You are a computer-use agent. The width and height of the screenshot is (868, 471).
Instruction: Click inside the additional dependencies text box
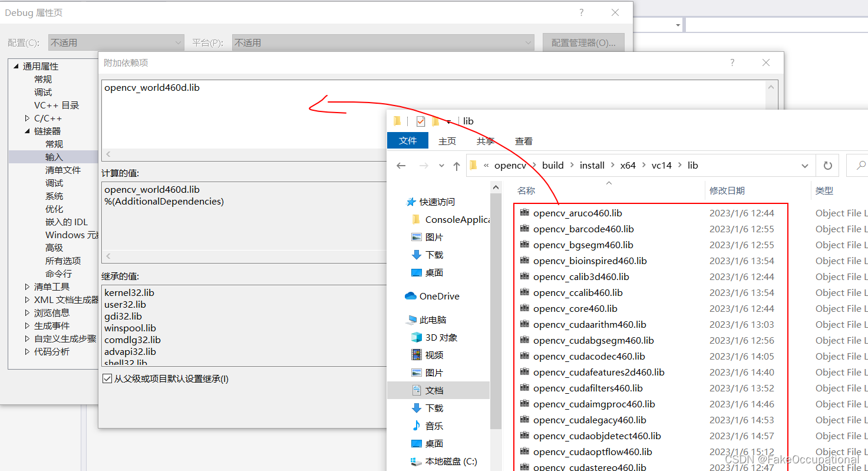click(433, 114)
